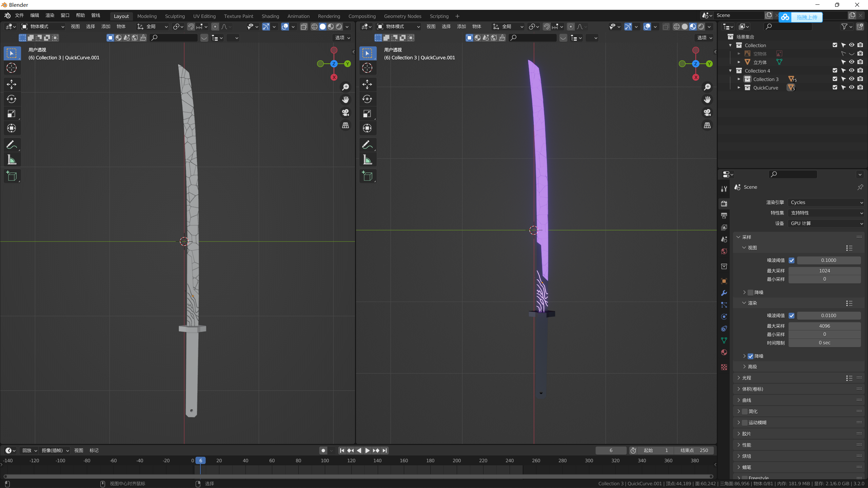Uncheck Collection 3's enable checkbox in the outliner
Viewport: 868px width, 488px height.
tap(834, 79)
